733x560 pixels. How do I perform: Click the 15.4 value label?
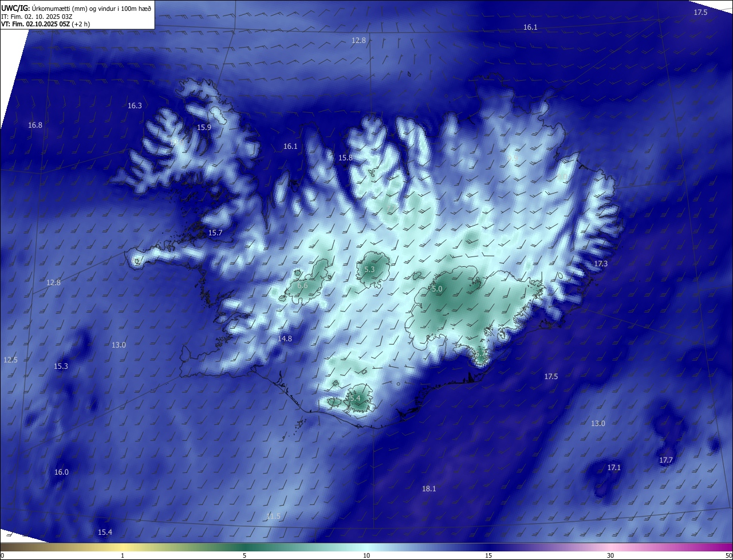pyautogui.click(x=105, y=532)
